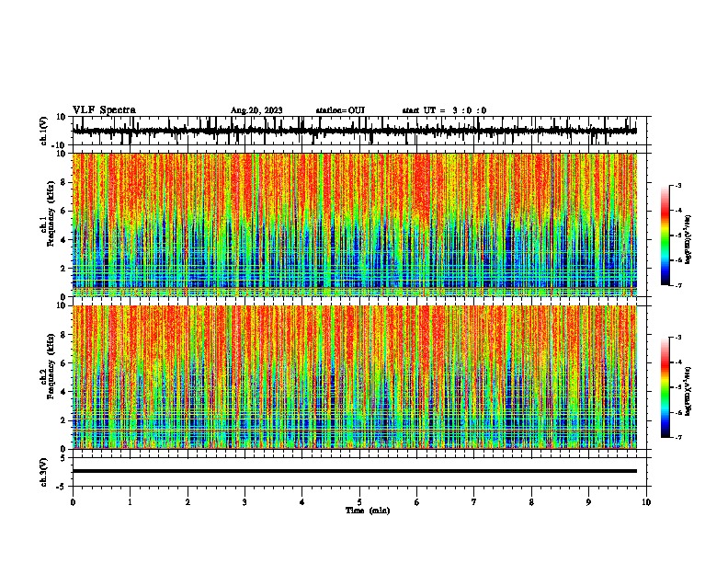Click the 'start UT = 3 : 0 : 0' label
The width and height of the screenshot is (728, 563).
click(x=444, y=110)
